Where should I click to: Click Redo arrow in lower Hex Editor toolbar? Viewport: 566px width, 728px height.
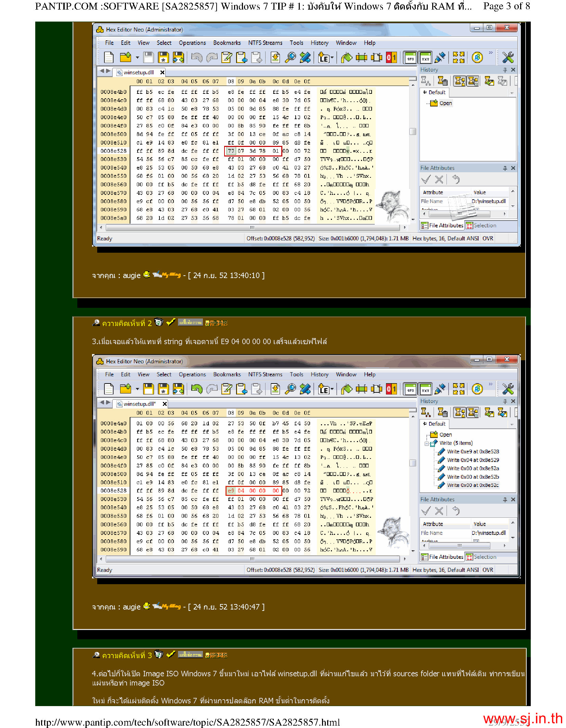click(212, 389)
